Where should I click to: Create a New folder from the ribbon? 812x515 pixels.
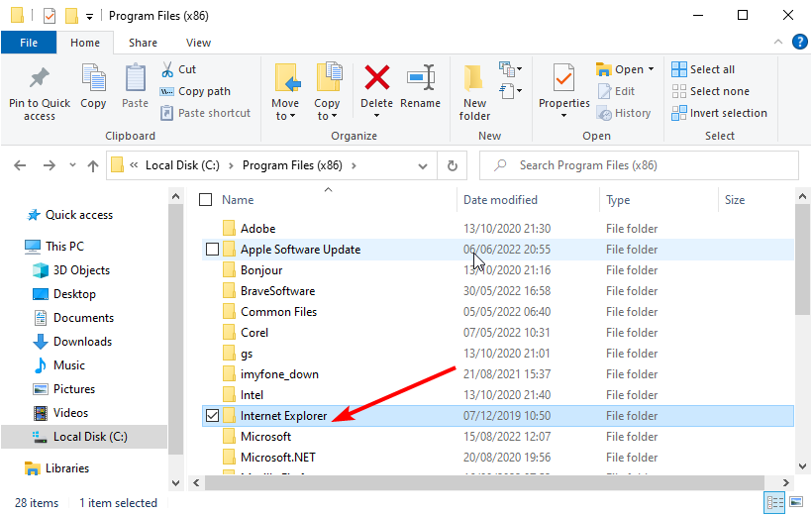point(474,93)
